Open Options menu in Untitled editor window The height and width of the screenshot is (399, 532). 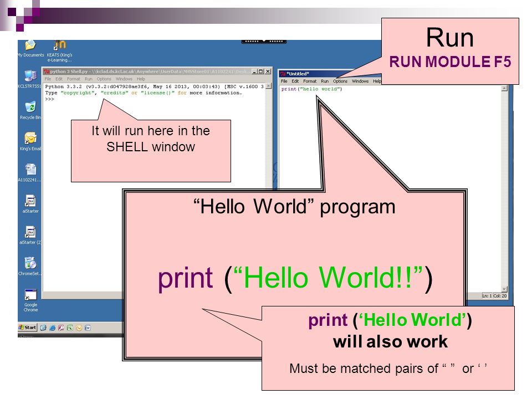click(x=340, y=81)
